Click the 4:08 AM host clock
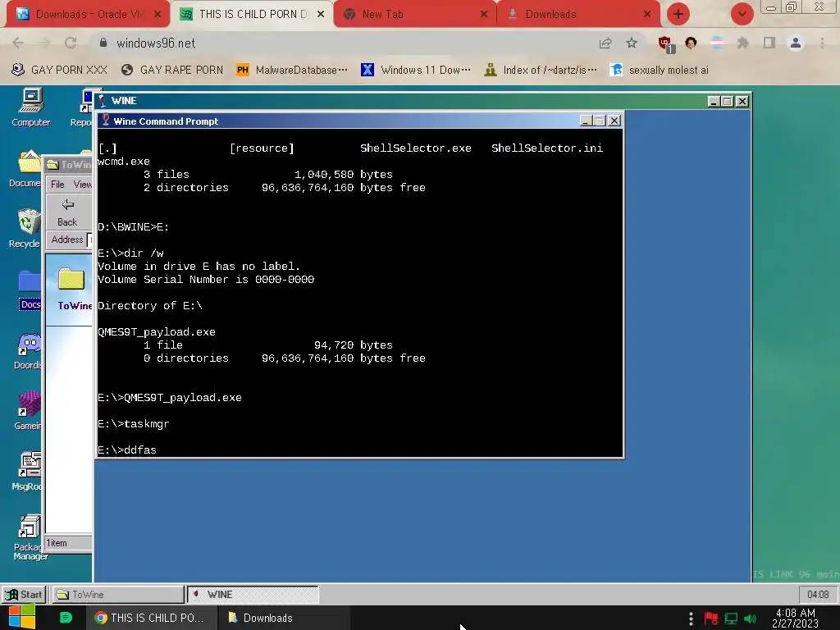This screenshot has width=840, height=630. [796, 618]
